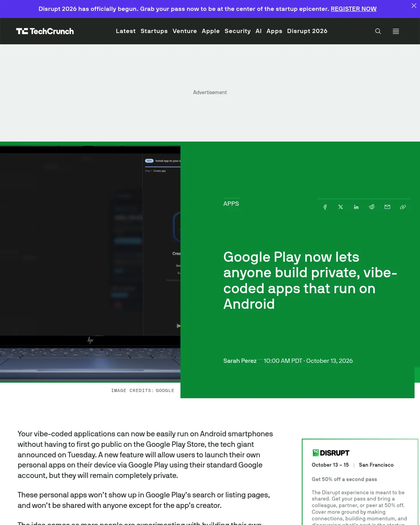Go to the Startups section
Screen dimensions: 420x525
coord(154,31)
